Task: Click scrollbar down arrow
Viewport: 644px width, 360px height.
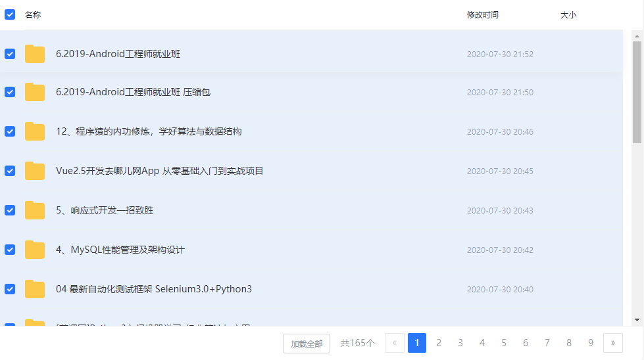Action: [x=637, y=319]
